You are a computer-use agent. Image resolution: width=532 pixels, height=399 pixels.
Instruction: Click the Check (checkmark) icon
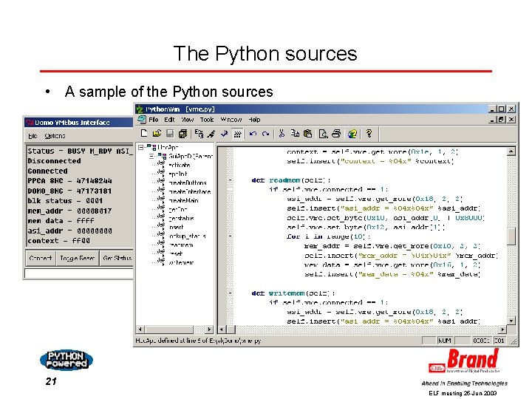tap(224, 134)
